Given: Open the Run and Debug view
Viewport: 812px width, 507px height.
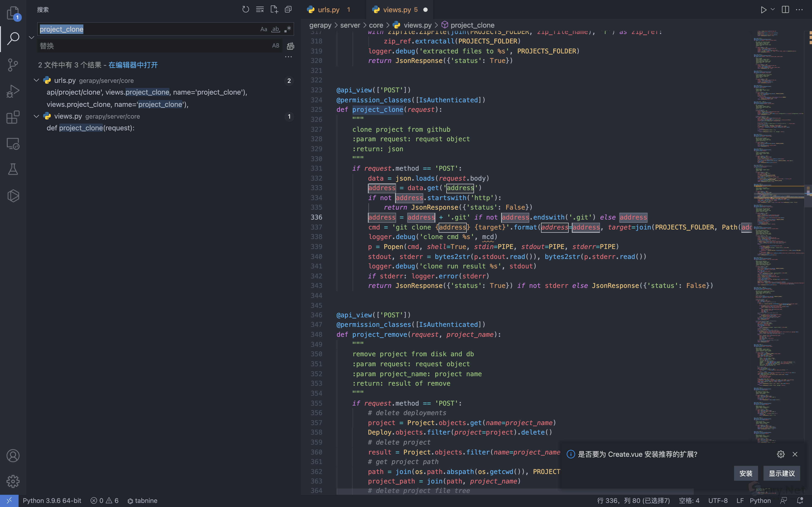Looking at the screenshot, I should pos(13,91).
